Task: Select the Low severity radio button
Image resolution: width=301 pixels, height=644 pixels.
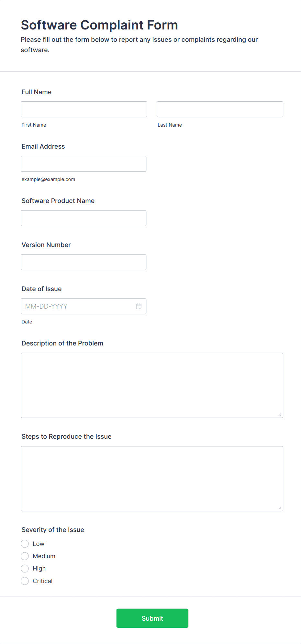Action: [x=25, y=544]
